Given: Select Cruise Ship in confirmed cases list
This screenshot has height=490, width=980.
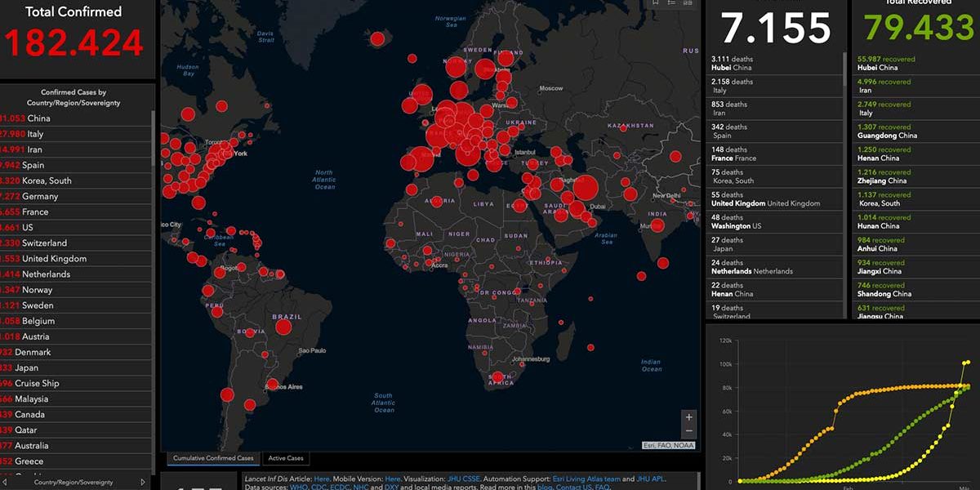Looking at the screenshot, I should click(76, 383).
